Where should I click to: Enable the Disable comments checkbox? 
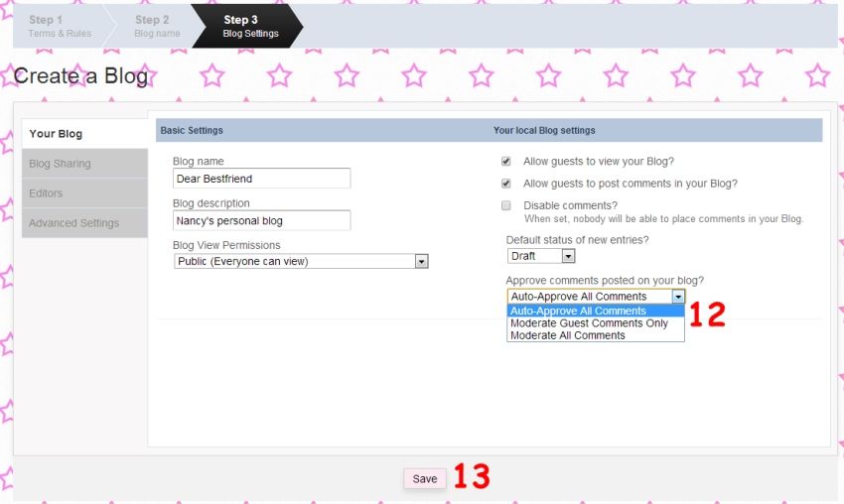[x=506, y=205]
